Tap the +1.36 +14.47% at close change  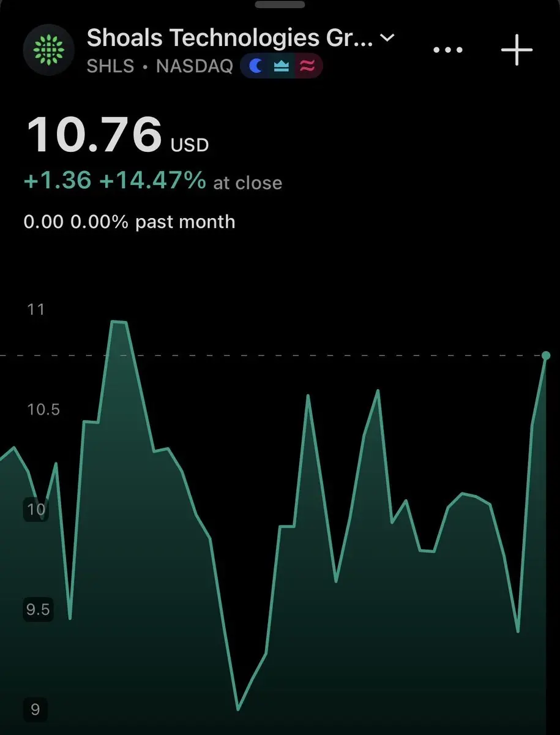(x=153, y=181)
